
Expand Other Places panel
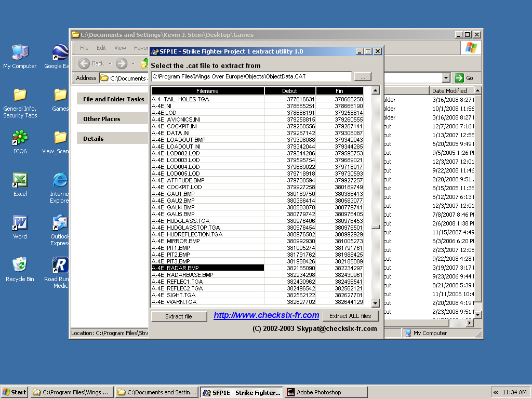click(113, 119)
